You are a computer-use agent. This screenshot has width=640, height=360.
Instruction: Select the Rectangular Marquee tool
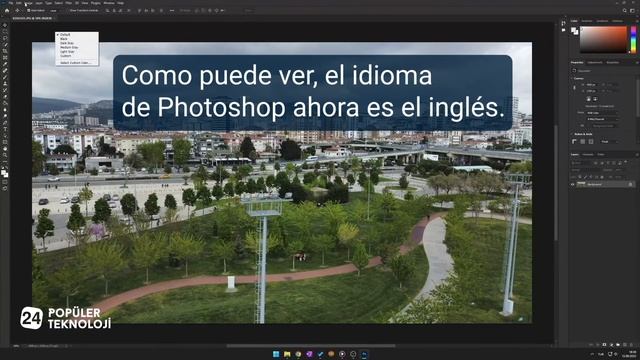coord(5,32)
